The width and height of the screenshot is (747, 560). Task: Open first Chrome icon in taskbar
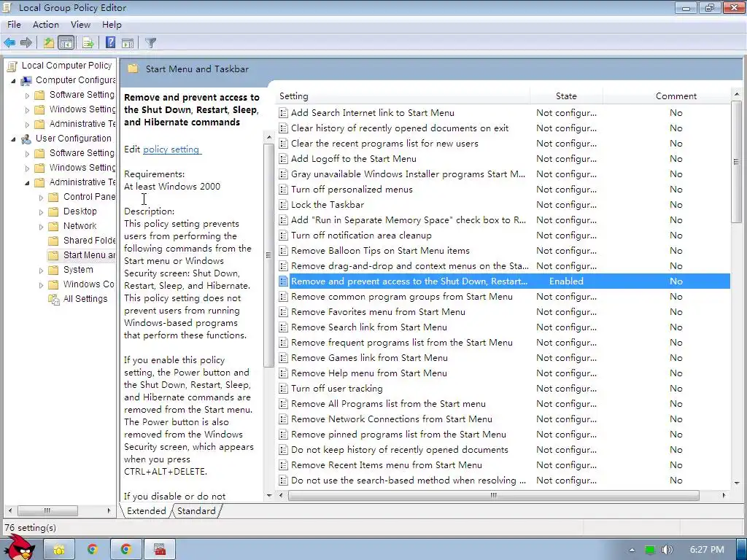tap(93, 550)
